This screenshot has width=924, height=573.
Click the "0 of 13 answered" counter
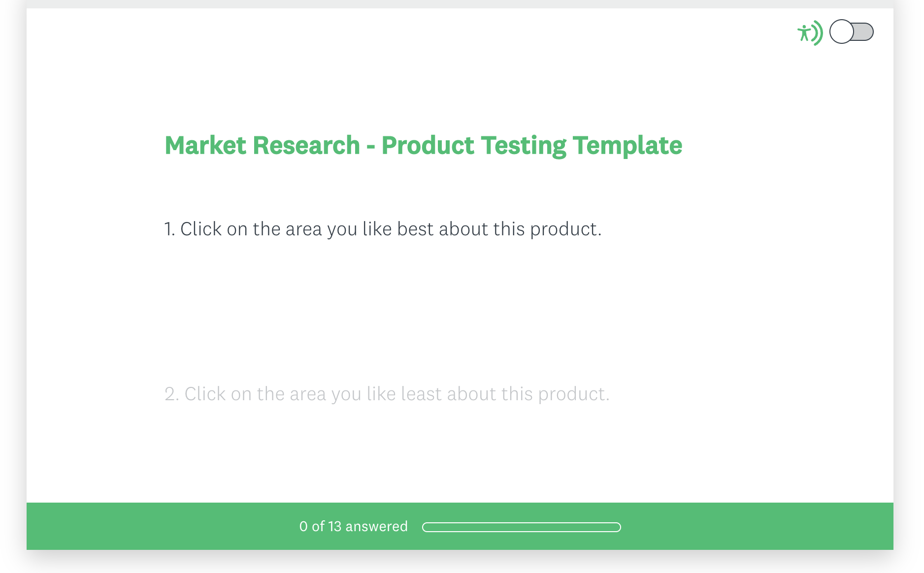[x=353, y=526]
